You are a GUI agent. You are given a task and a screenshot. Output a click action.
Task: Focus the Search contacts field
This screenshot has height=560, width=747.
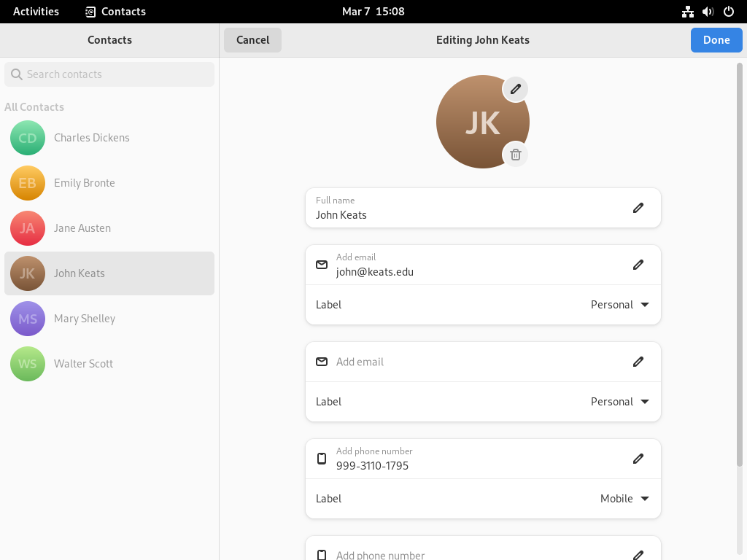pos(109,74)
